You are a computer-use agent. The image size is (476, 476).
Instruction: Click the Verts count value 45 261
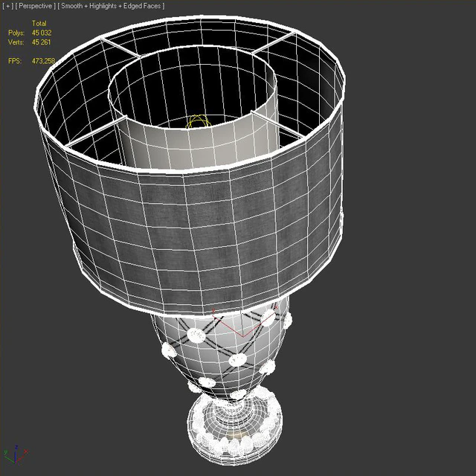pyautogui.click(x=41, y=42)
